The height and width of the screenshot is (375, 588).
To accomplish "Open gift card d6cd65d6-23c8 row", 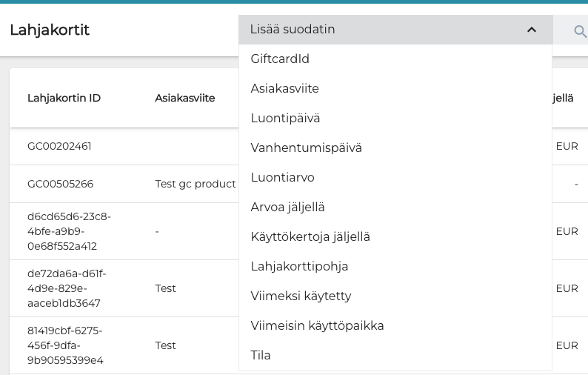I will coord(69,231).
